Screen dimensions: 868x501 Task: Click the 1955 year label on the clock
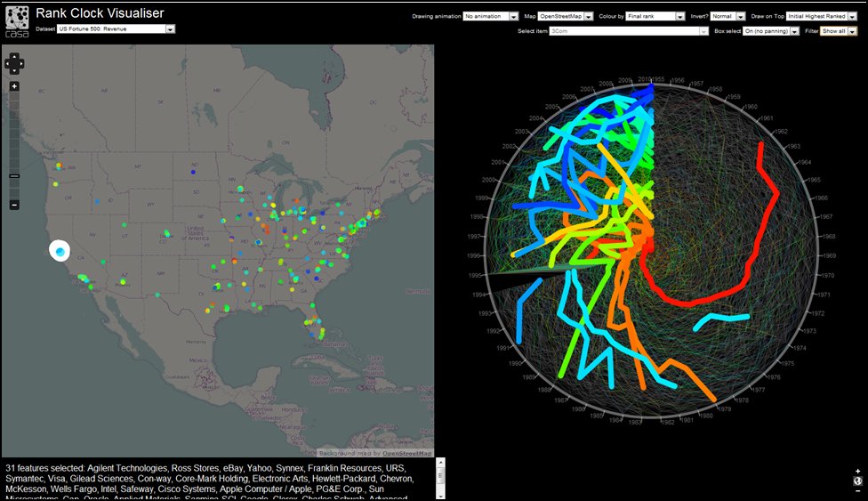pyautogui.click(x=658, y=79)
